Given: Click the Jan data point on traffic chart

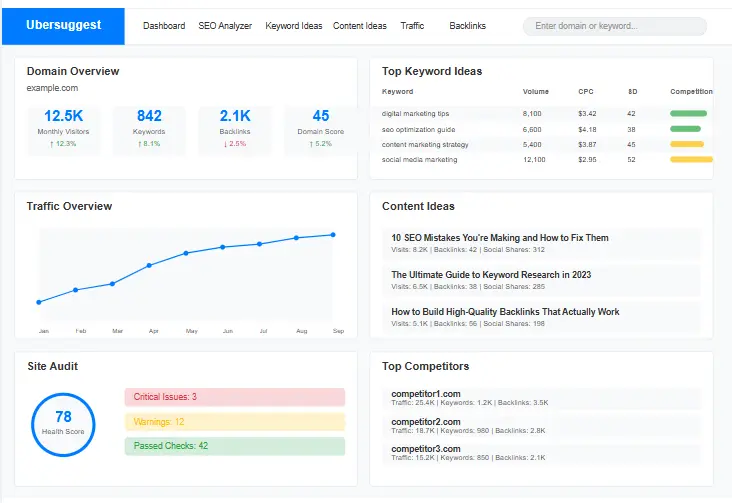Looking at the screenshot, I should (39, 302).
